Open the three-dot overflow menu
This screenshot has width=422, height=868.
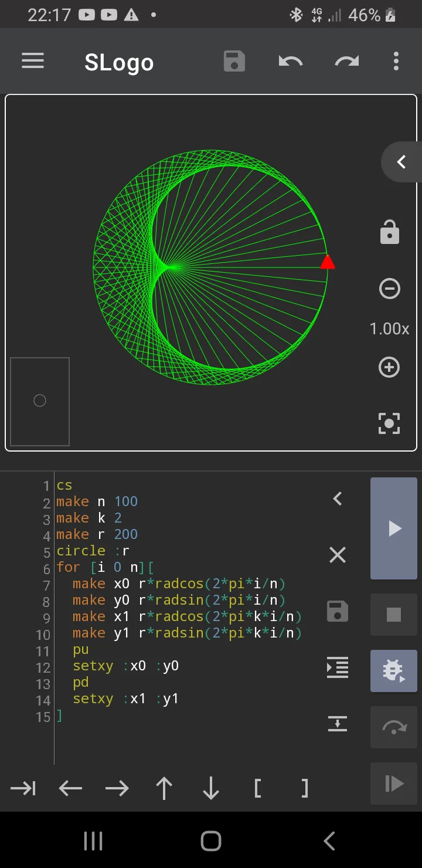pos(396,61)
